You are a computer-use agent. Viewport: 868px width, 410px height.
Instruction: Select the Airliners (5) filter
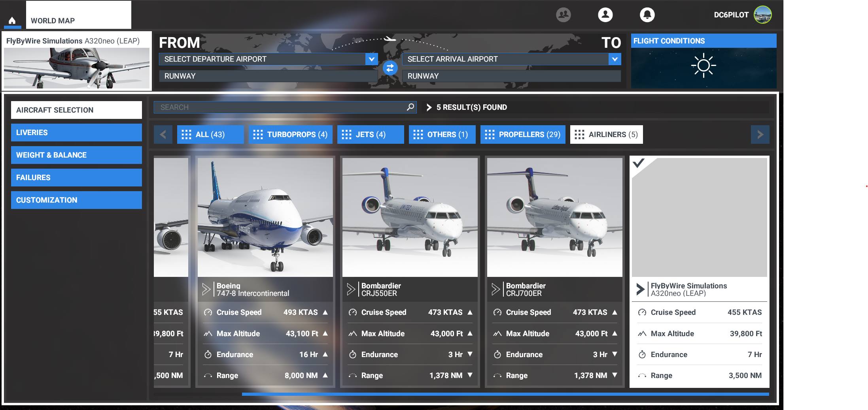(x=607, y=135)
